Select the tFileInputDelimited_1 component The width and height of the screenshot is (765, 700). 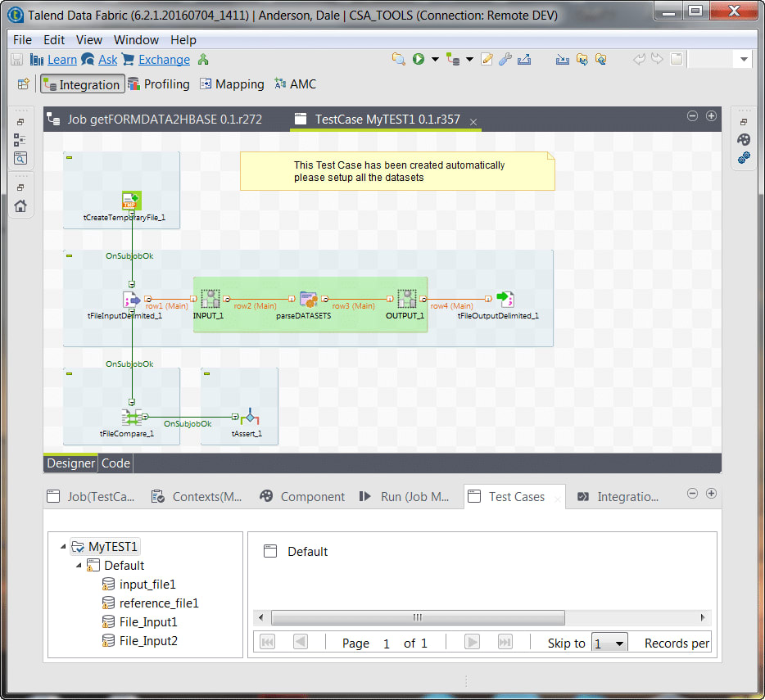tap(131, 300)
